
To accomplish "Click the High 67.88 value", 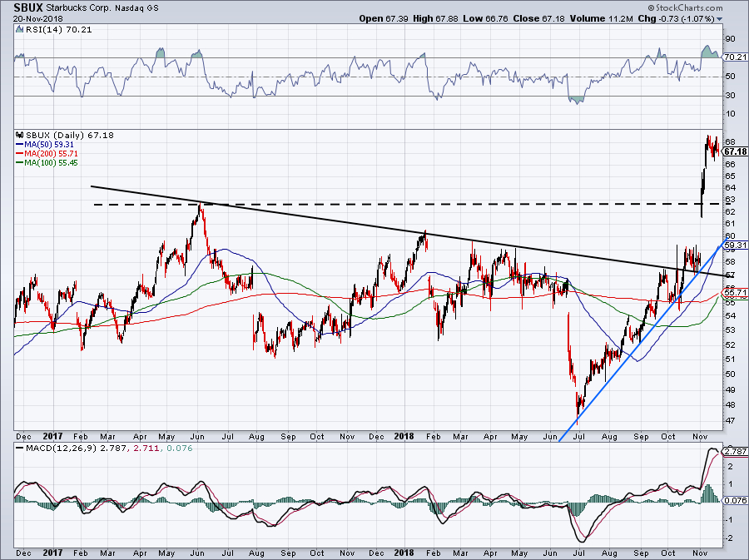I will (x=435, y=18).
